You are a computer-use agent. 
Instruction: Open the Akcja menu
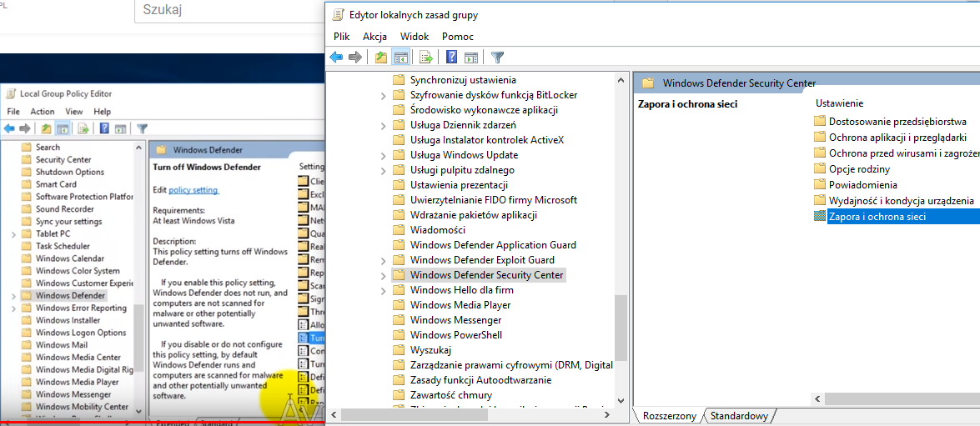point(375,36)
